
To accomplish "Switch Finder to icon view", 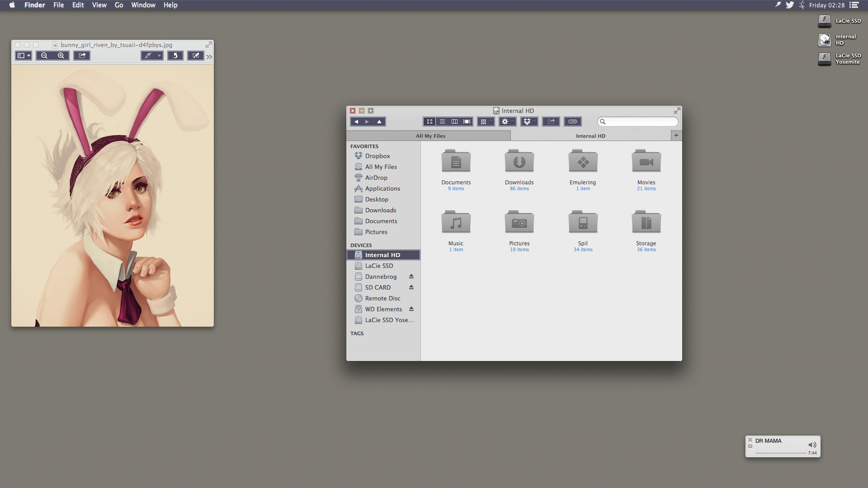I will pyautogui.click(x=429, y=122).
